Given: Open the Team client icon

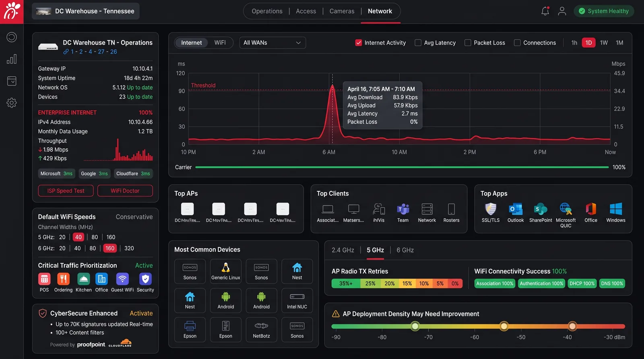Looking at the screenshot, I should coord(403,209).
